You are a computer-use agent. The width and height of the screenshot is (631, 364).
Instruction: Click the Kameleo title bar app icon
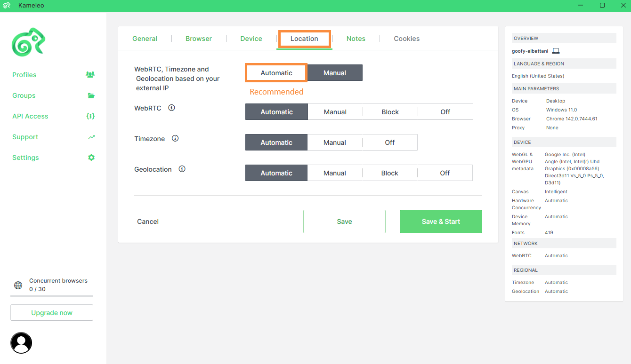[7, 5]
